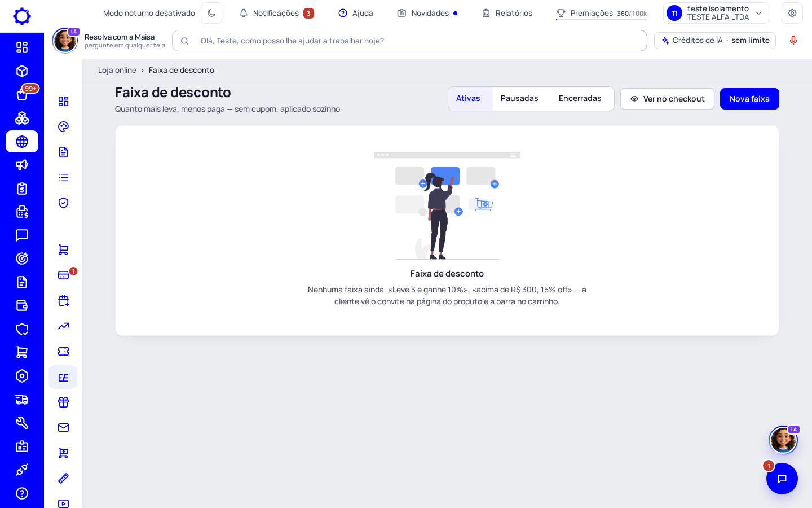Screen dimensions: 812x508
Task: Click the trending-up arrow chart icon
Action: pos(63,326)
